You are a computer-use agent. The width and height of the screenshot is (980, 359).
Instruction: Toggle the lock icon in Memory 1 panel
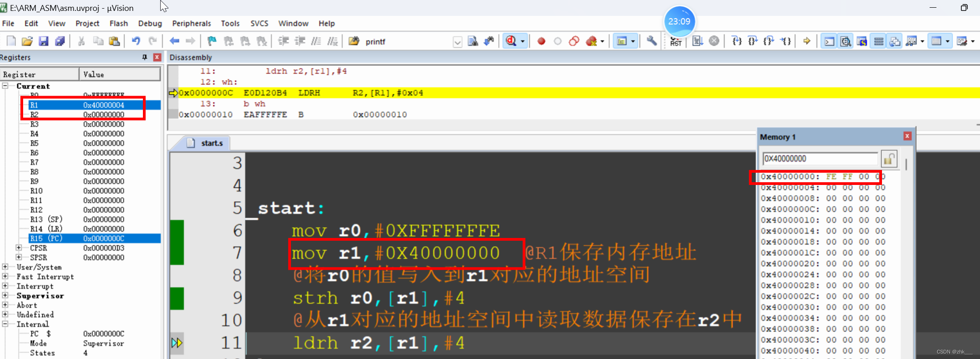889,159
